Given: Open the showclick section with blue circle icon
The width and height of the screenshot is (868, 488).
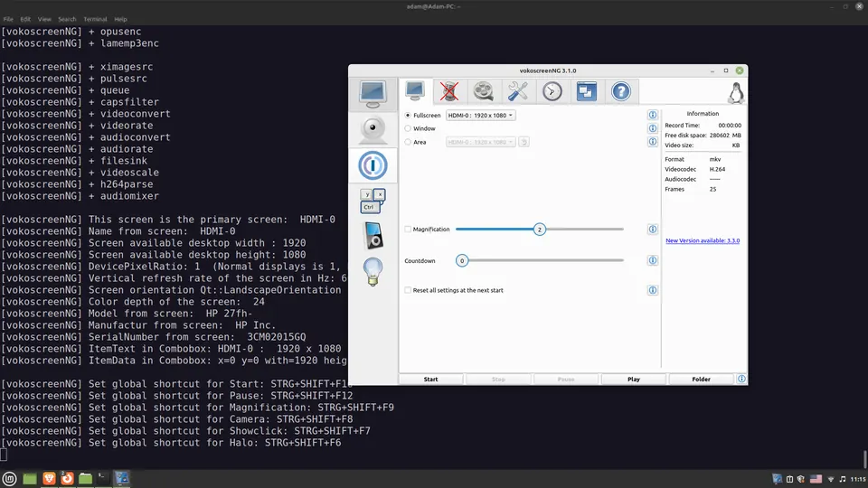Looking at the screenshot, I should point(373,164).
